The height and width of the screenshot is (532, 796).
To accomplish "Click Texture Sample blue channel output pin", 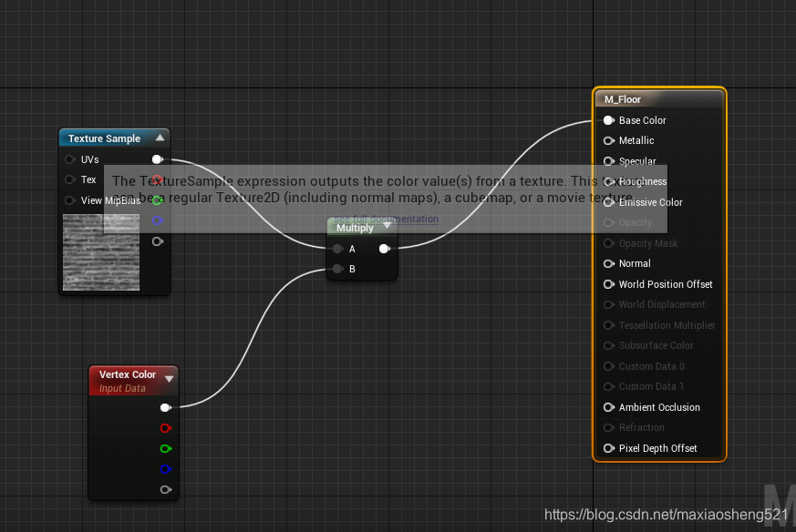I will click(158, 220).
